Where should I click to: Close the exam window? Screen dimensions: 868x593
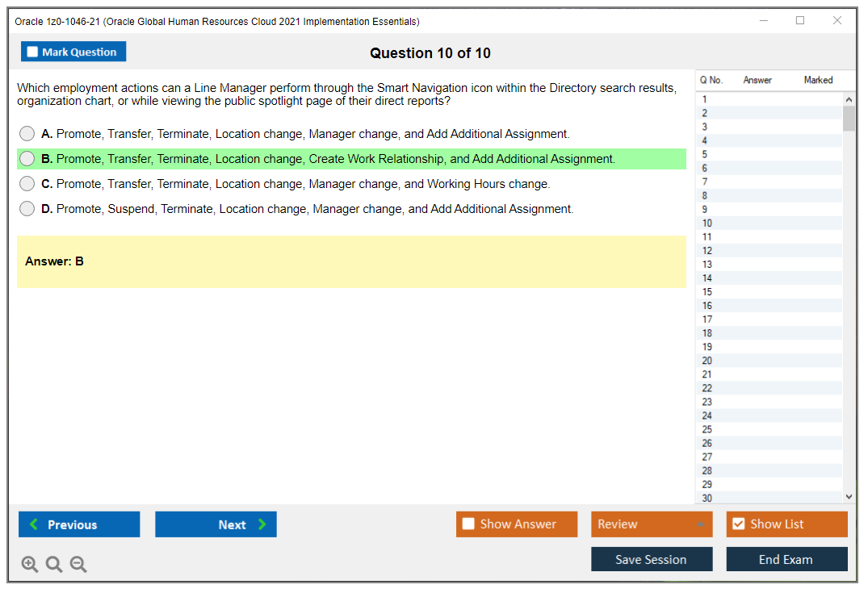[x=837, y=21]
